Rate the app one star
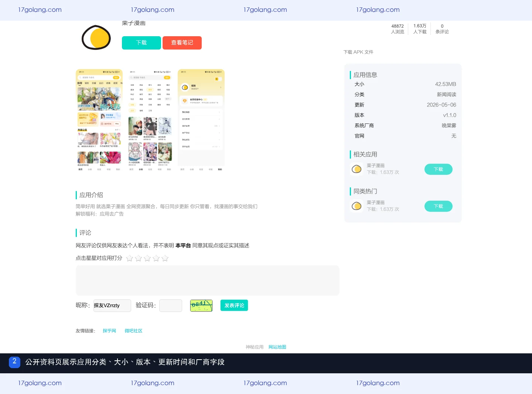The width and height of the screenshot is (532, 394). (x=129, y=258)
